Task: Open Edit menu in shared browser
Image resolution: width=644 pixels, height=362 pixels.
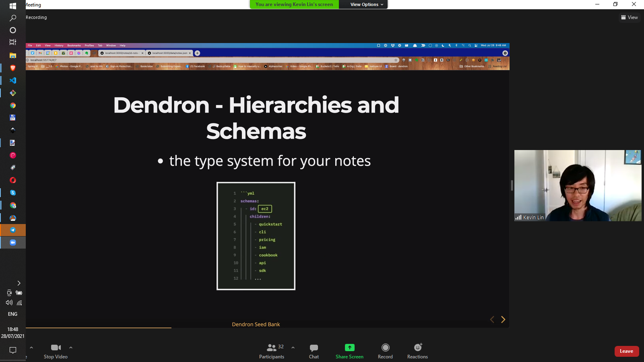Action: (38, 45)
